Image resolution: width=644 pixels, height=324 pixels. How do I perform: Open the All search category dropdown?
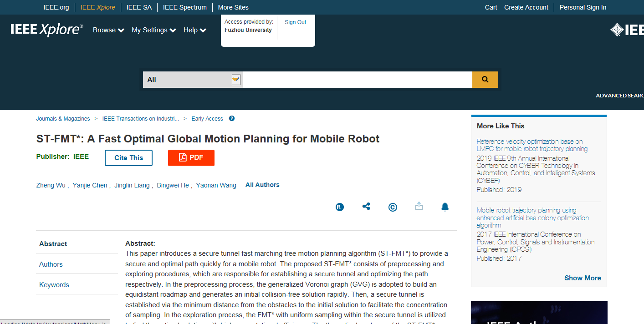193,79
